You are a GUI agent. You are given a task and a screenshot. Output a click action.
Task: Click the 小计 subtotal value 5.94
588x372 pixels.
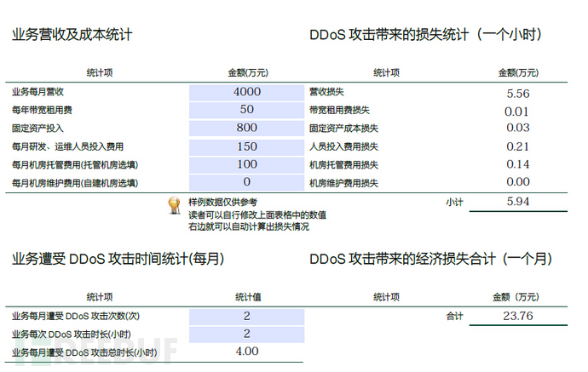coord(518,202)
